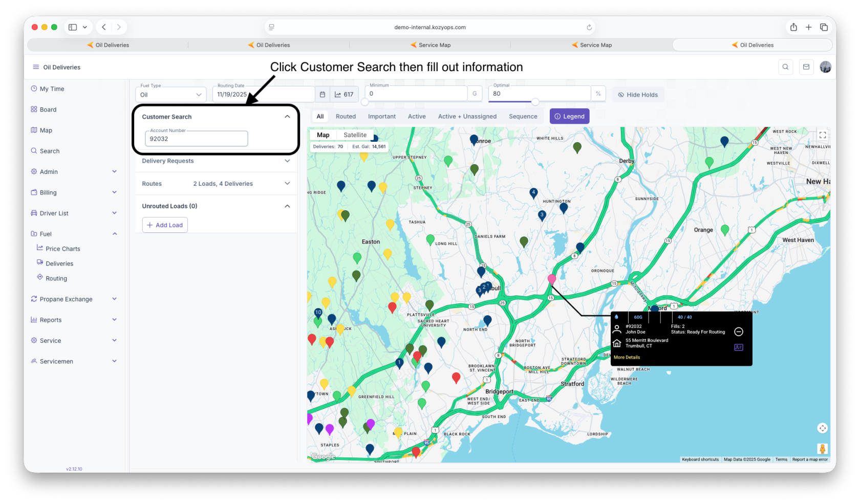Click the map fullscreen icon
860x504 pixels.
click(x=823, y=135)
